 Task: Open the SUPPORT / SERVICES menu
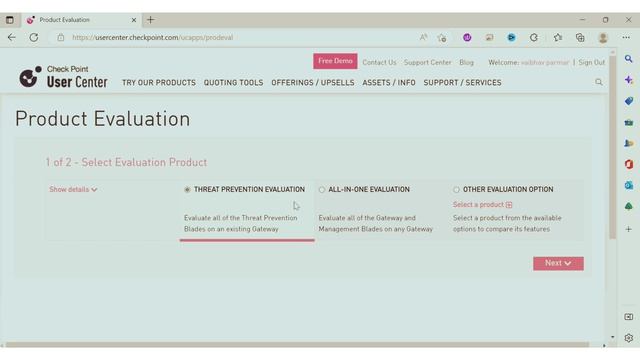point(462,83)
